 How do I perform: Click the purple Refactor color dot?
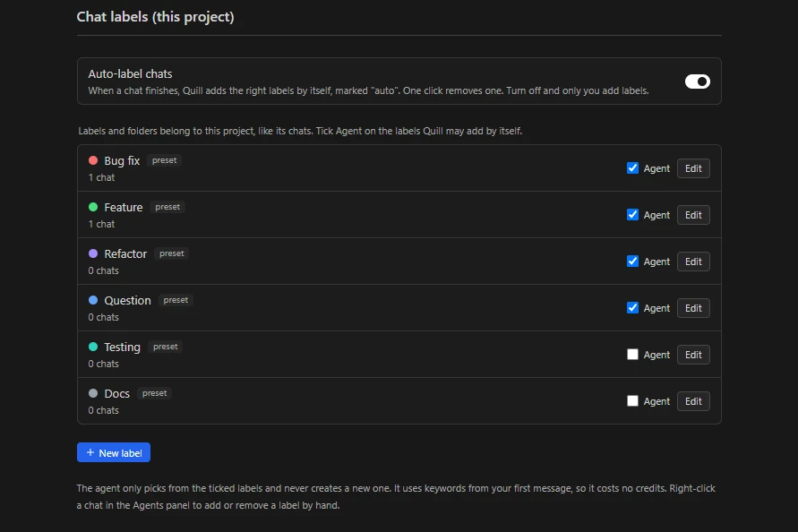coord(93,253)
